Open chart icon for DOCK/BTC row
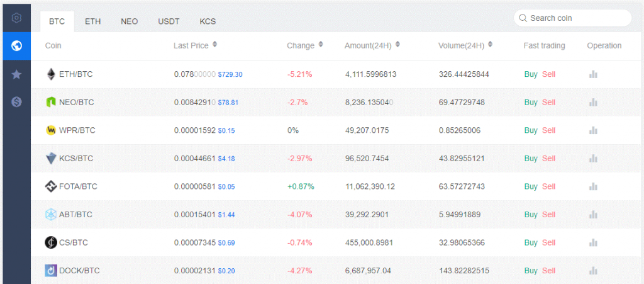Image resolution: width=644 pixels, height=284 pixels. pos(593,270)
